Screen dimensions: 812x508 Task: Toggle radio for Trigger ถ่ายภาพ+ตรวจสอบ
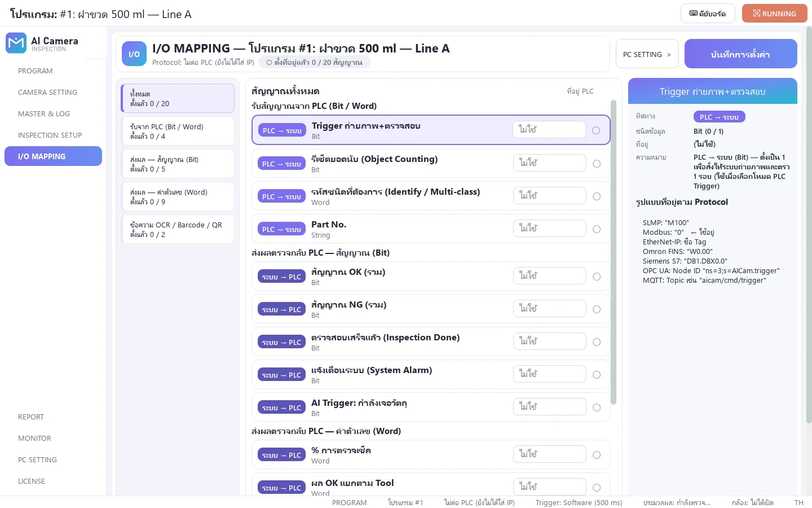(596, 130)
